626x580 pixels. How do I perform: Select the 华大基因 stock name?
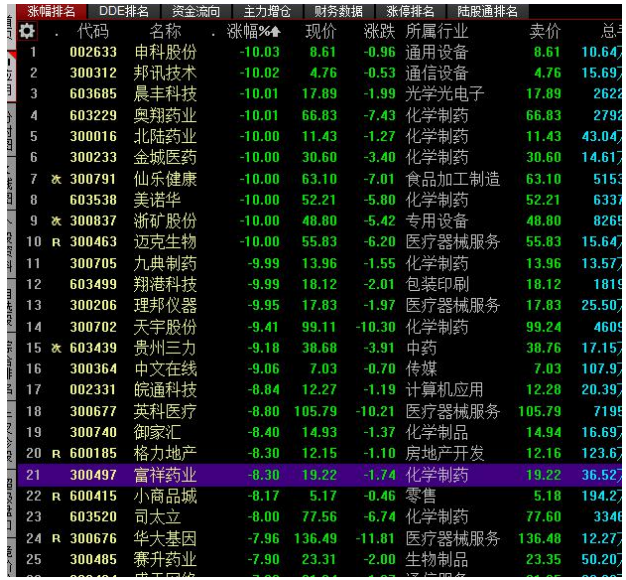[165, 538]
